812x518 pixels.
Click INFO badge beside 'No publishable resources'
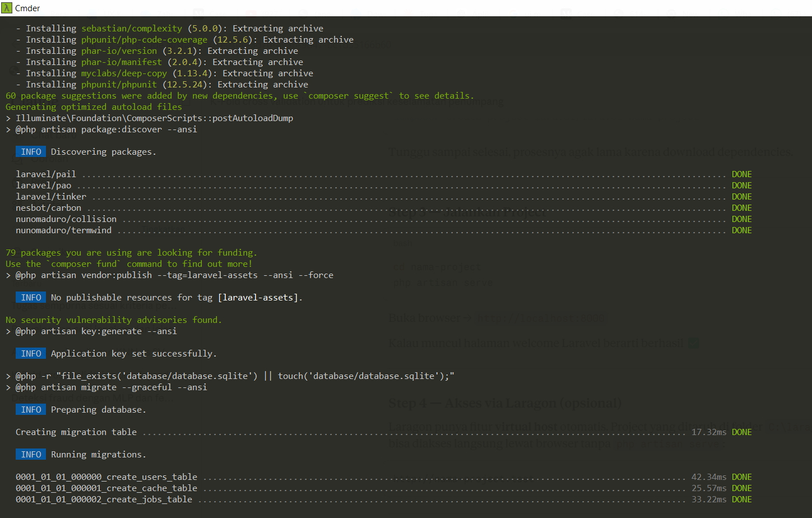click(x=31, y=298)
